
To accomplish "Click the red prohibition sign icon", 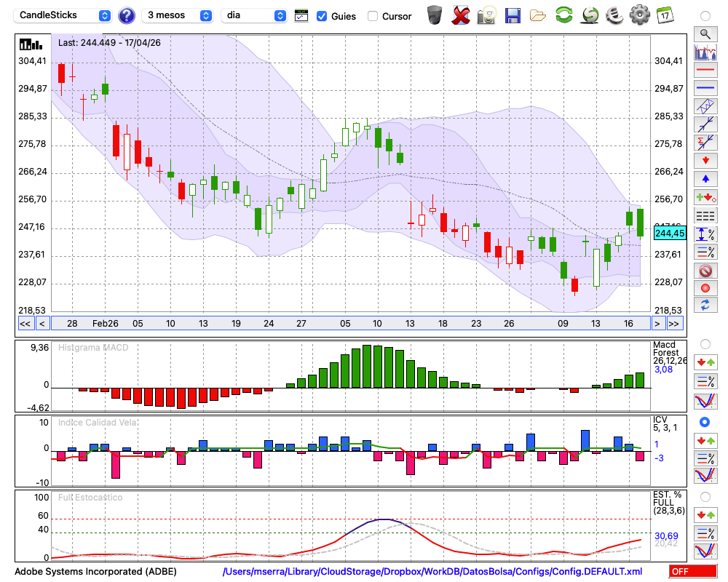I will coord(705,270).
